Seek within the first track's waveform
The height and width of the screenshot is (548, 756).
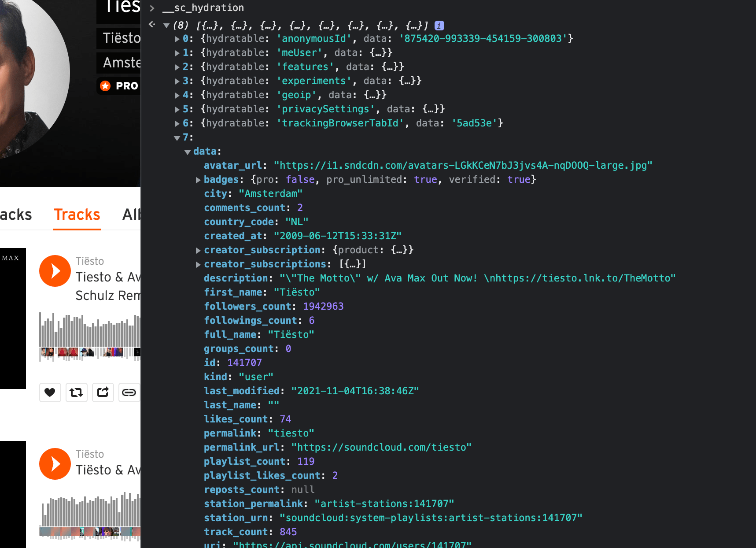pyautogui.click(x=88, y=335)
